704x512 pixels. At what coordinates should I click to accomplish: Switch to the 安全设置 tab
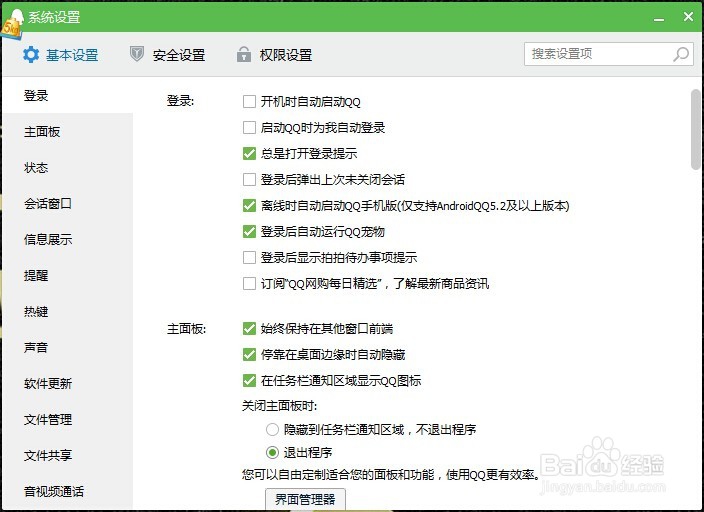pos(167,55)
